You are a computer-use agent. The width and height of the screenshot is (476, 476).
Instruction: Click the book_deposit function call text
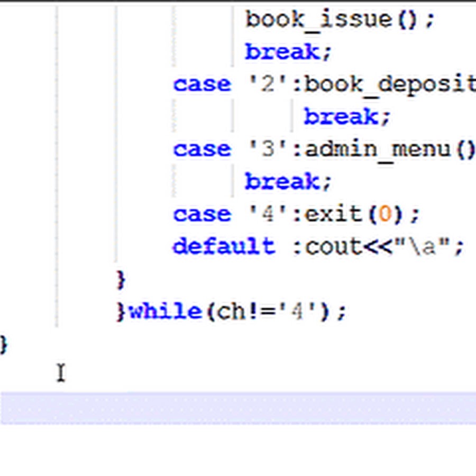click(x=390, y=85)
